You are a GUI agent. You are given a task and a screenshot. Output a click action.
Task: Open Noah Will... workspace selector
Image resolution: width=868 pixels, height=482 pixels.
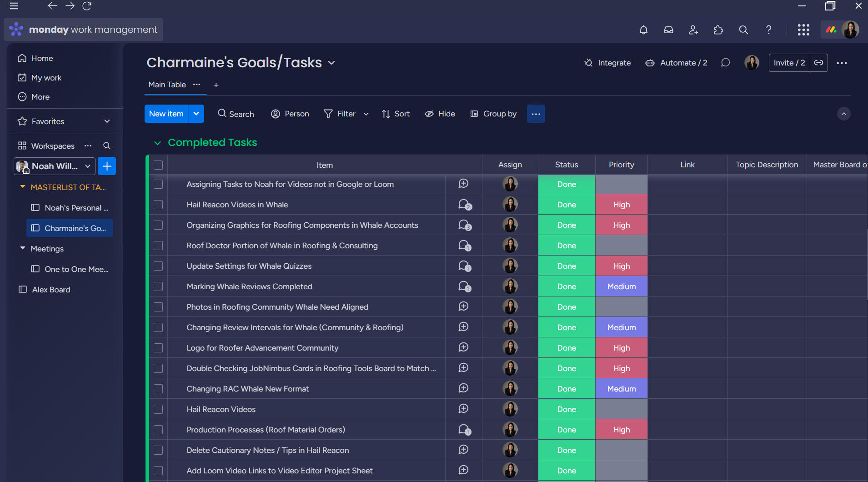(x=55, y=166)
